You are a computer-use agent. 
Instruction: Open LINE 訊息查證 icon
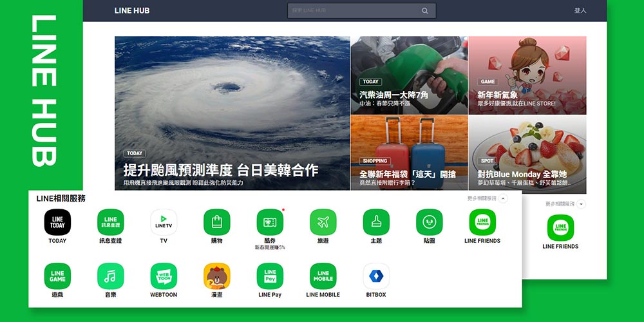click(x=111, y=222)
